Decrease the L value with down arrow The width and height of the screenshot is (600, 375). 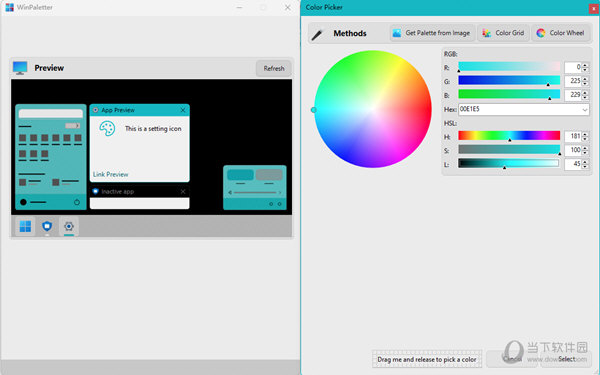[585, 166]
